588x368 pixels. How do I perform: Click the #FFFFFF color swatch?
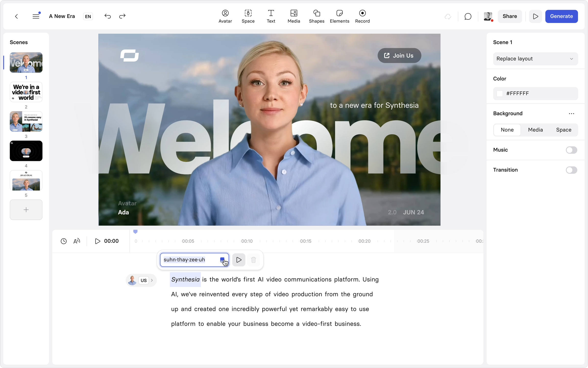click(x=500, y=94)
